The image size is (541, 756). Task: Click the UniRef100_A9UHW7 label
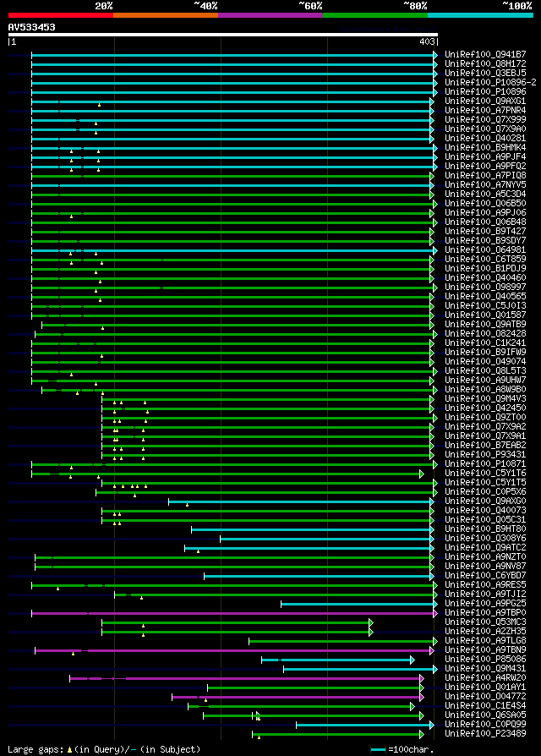(x=485, y=381)
